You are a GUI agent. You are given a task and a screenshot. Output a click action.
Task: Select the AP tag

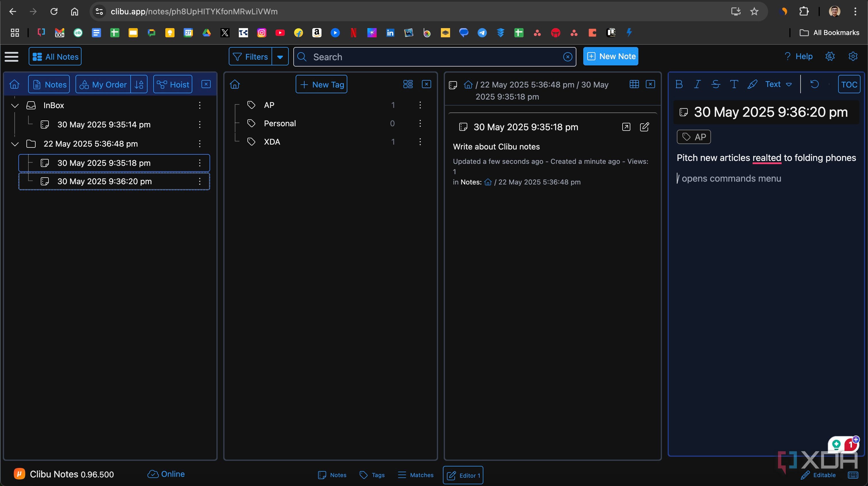(x=269, y=105)
